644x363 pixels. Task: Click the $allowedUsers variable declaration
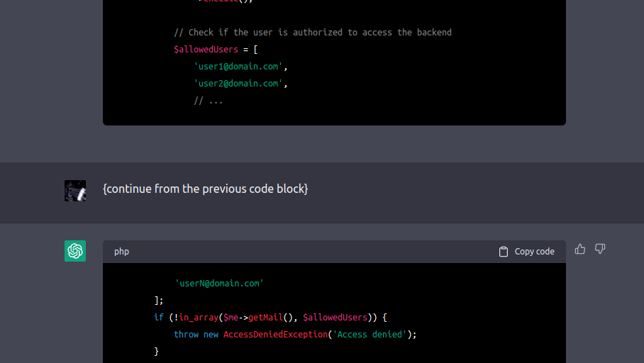pyautogui.click(x=206, y=50)
